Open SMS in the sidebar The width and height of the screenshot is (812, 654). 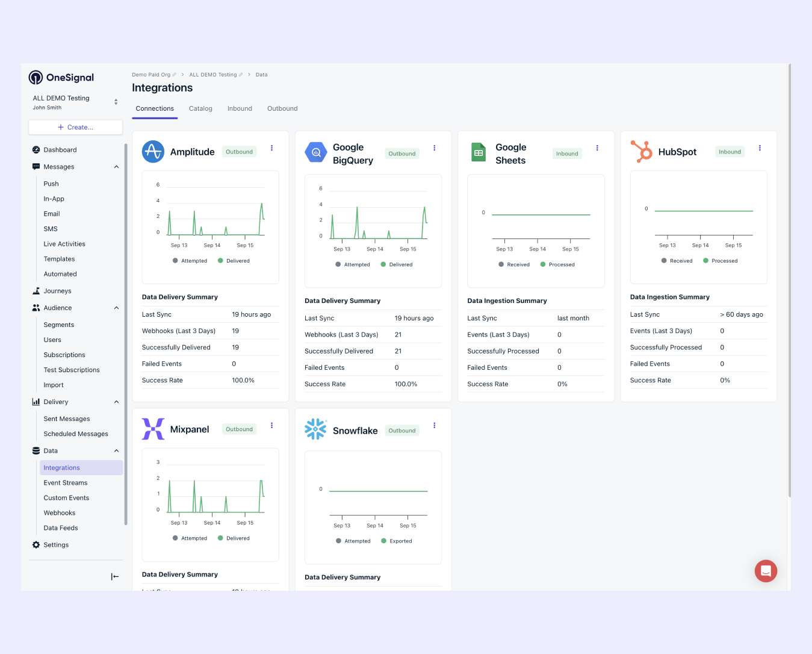51,229
